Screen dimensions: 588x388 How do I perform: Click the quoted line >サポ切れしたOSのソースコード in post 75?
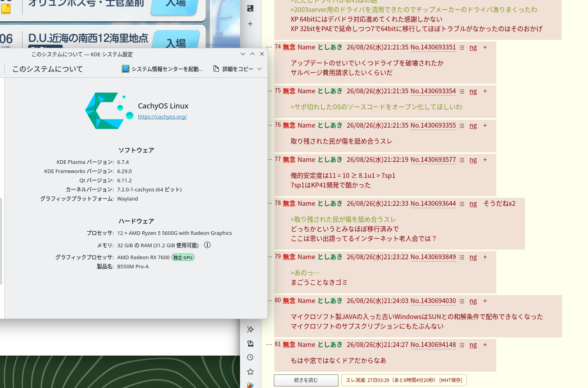pos(376,107)
